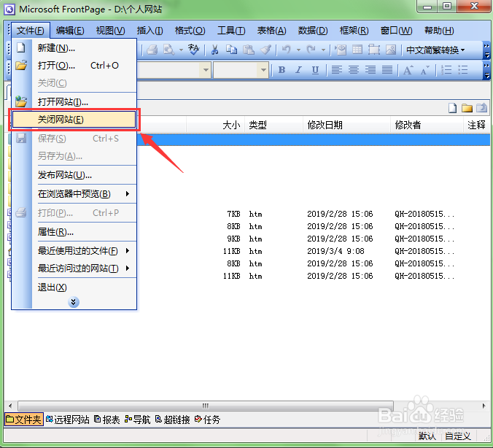
Task: Click the up one level folder icon
Action: click(481, 108)
